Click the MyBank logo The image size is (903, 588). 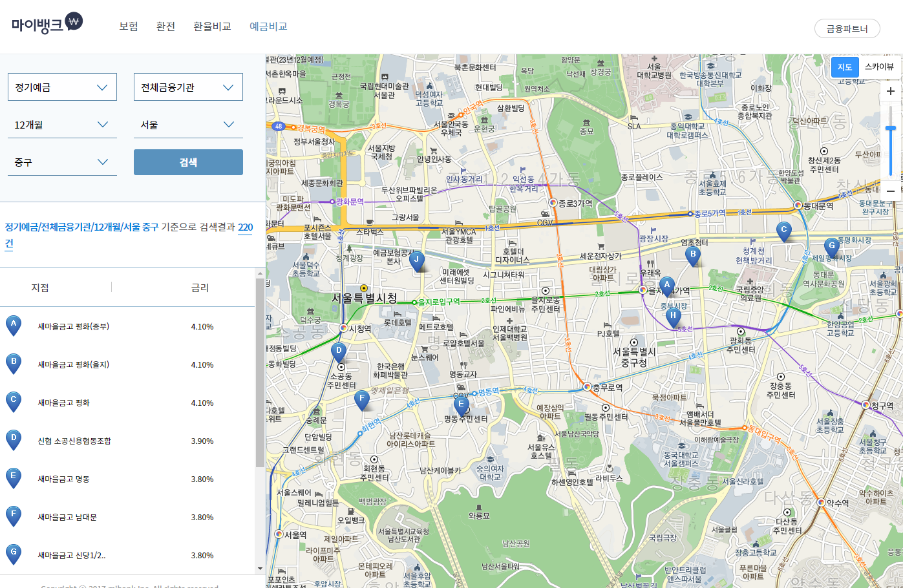47,24
